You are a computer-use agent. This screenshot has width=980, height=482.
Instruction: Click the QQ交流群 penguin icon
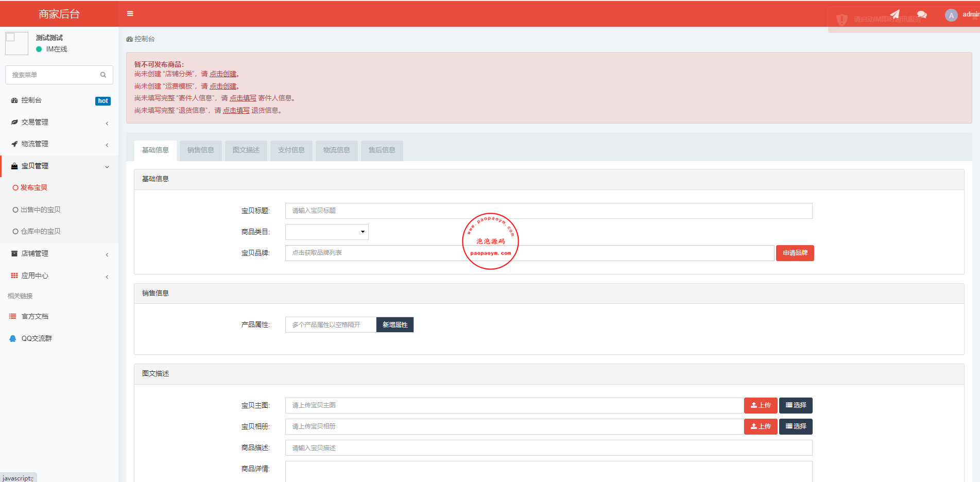13,338
